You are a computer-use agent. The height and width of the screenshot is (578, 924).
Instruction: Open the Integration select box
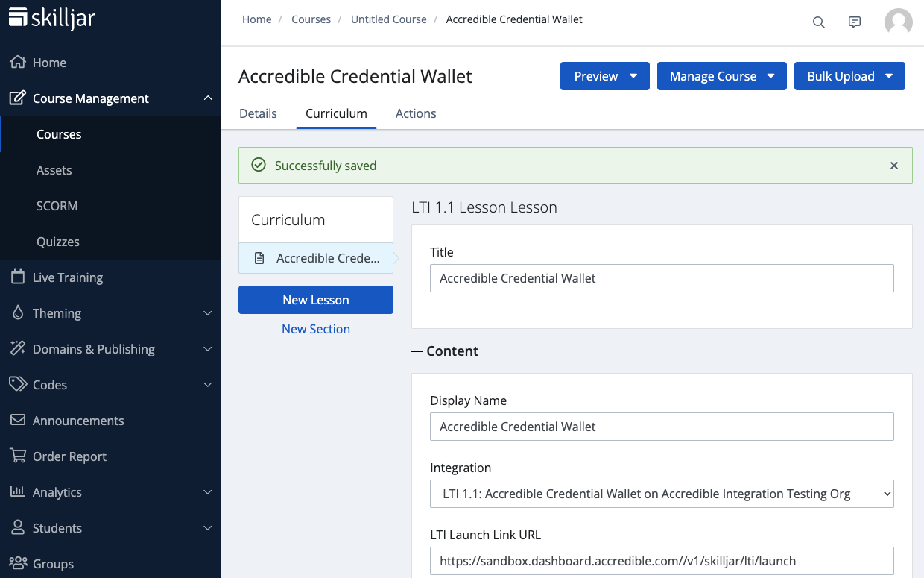pyautogui.click(x=662, y=494)
